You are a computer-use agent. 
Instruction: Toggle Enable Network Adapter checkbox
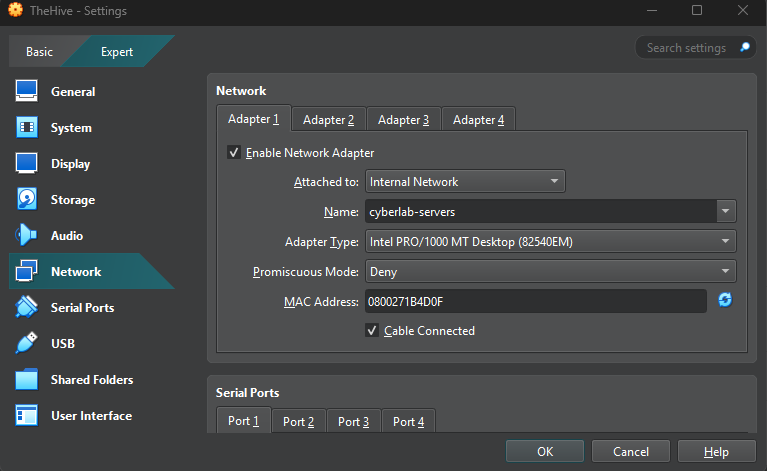point(234,153)
